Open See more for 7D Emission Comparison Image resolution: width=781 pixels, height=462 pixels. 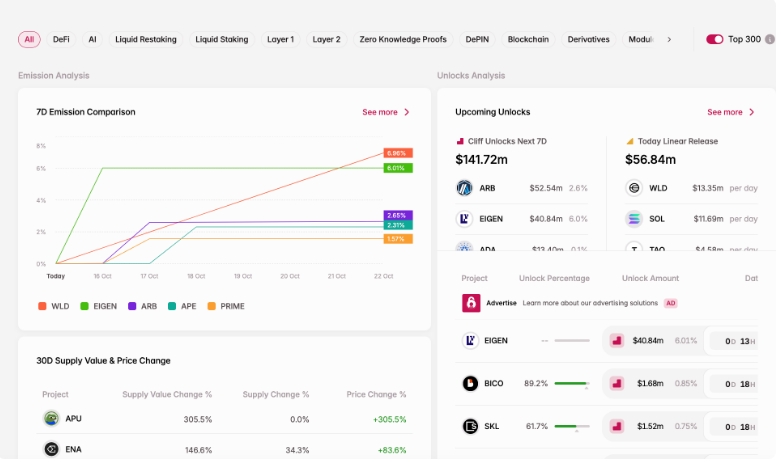pyautogui.click(x=386, y=112)
